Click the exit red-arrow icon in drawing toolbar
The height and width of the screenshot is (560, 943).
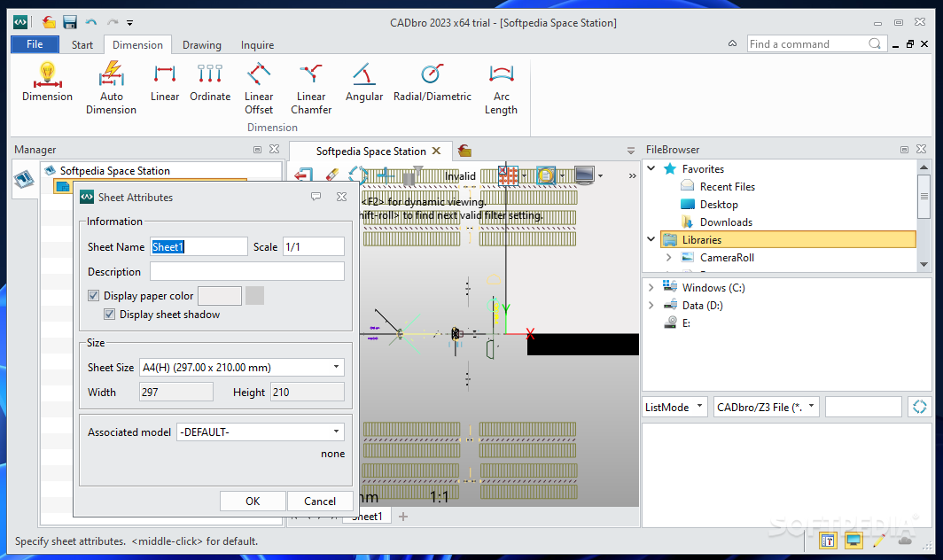coord(303,175)
